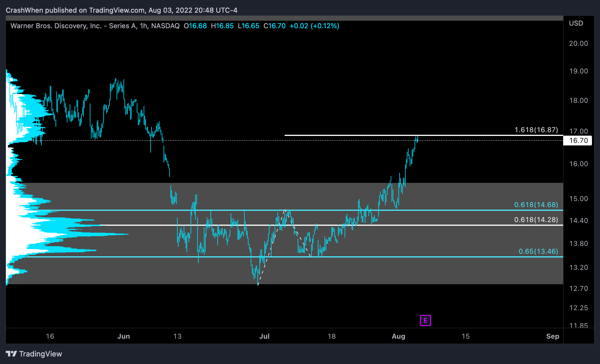This screenshot has height=364, width=600.
Task: Click the 0.618(14.68) Fibonacci label
Action: point(536,205)
